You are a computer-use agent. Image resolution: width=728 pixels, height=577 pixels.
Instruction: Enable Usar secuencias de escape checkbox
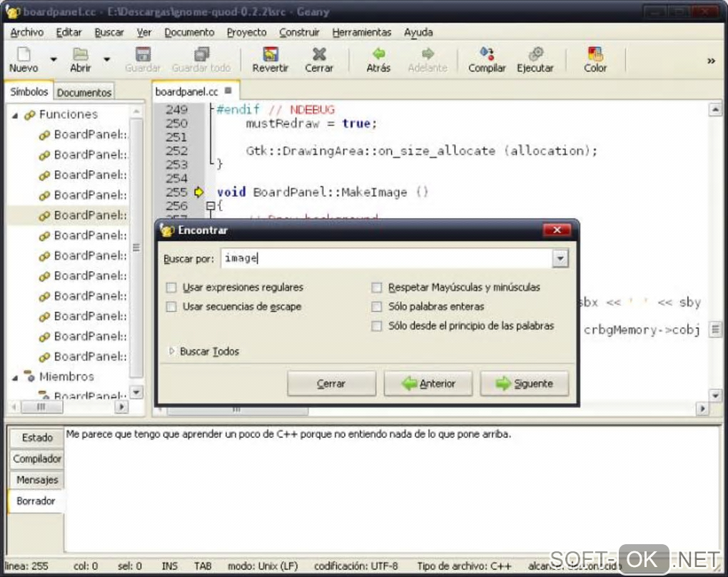click(x=171, y=307)
